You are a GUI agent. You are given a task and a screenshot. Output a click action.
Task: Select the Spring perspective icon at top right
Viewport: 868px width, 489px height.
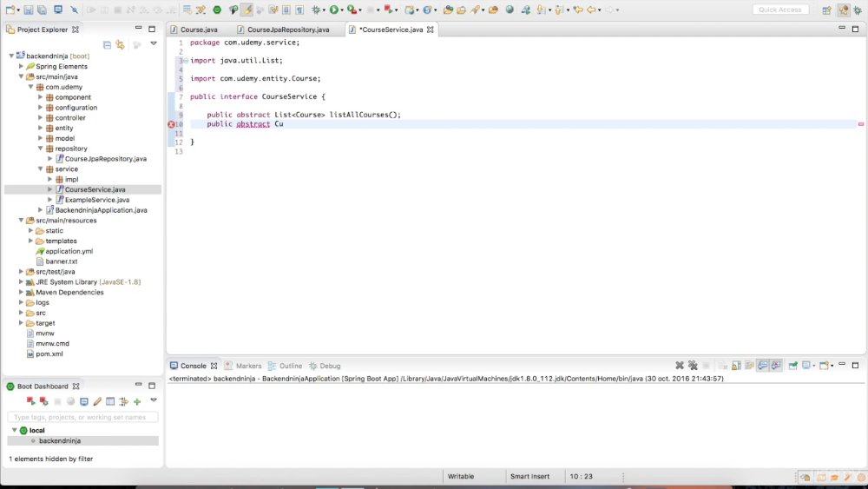tap(843, 10)
